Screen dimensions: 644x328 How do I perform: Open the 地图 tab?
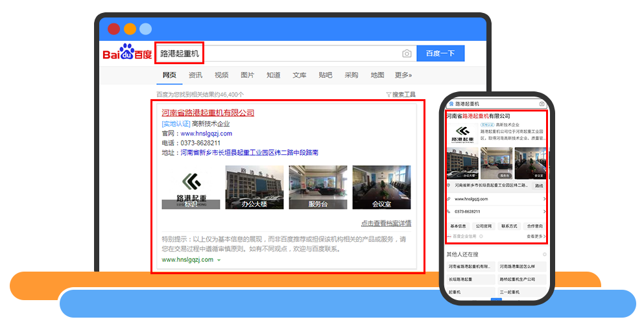coord(377,75)
